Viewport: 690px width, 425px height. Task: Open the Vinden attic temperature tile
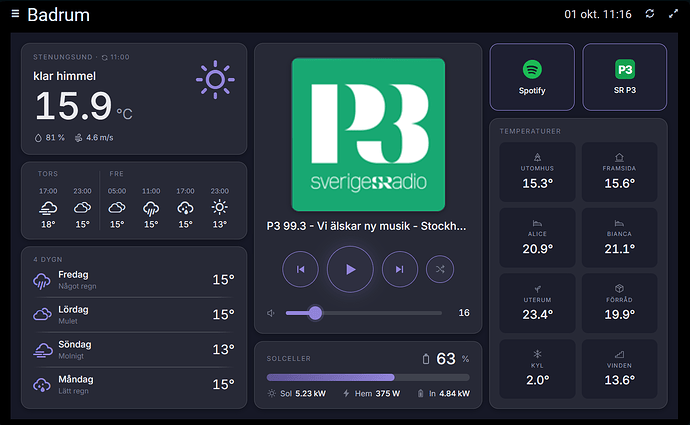(x=619, y=369)
